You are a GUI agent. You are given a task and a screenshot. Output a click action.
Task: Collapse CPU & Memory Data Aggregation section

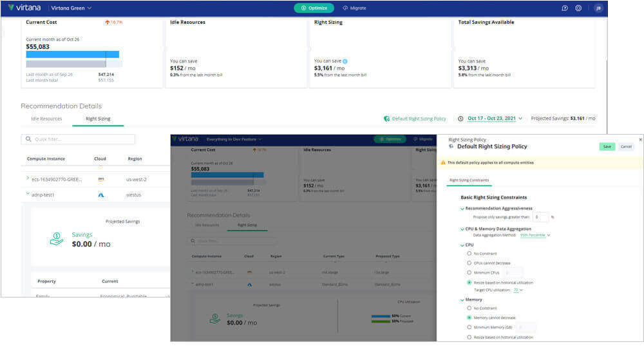pyautogui.click(x=462, y=229)
